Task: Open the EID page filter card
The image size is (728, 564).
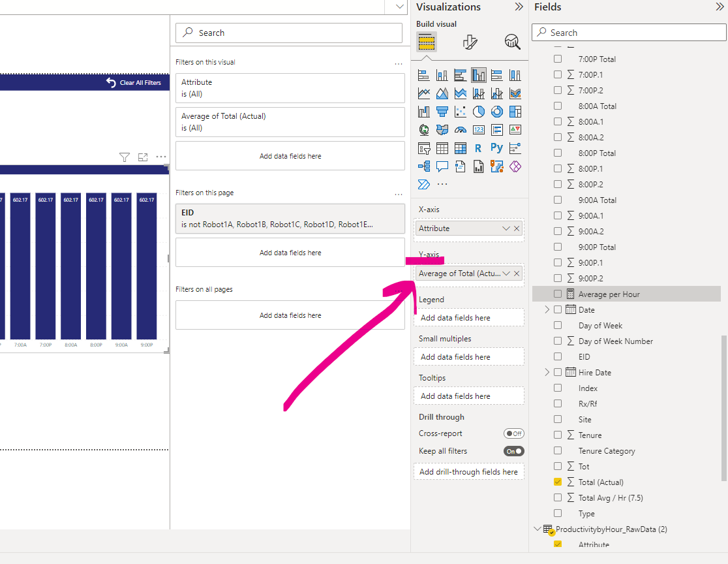Action: (x=290, y=218)
